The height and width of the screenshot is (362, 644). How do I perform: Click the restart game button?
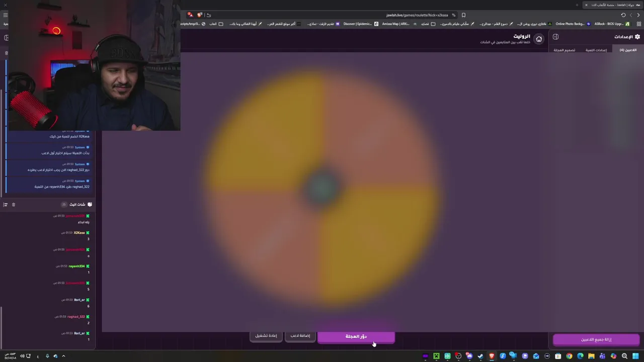click(266, 335)
